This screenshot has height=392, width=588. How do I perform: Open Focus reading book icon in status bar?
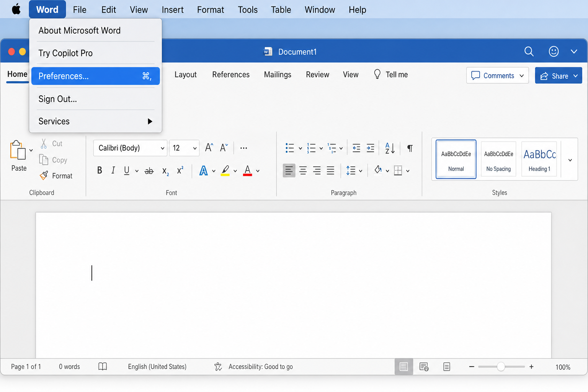[103, 366]
